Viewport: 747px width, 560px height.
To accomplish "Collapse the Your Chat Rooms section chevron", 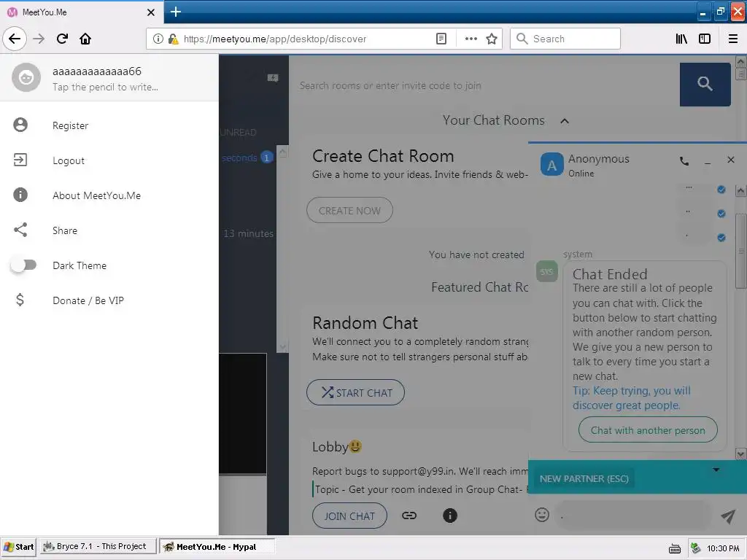I will tap(565, 121).
